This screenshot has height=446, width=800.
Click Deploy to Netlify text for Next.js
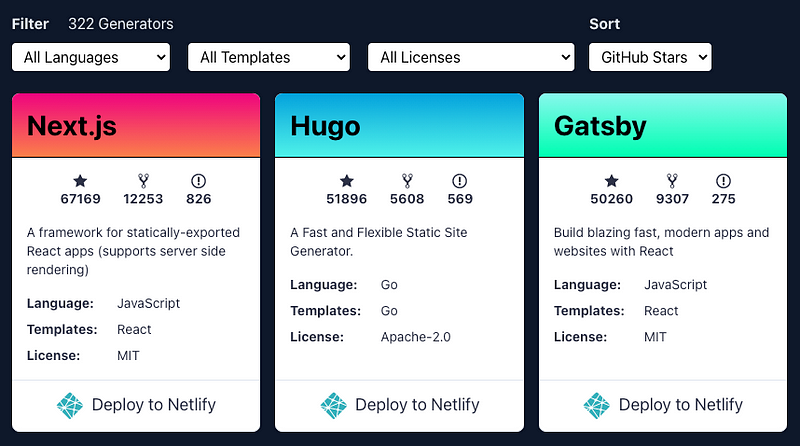[x=154, y=405]
